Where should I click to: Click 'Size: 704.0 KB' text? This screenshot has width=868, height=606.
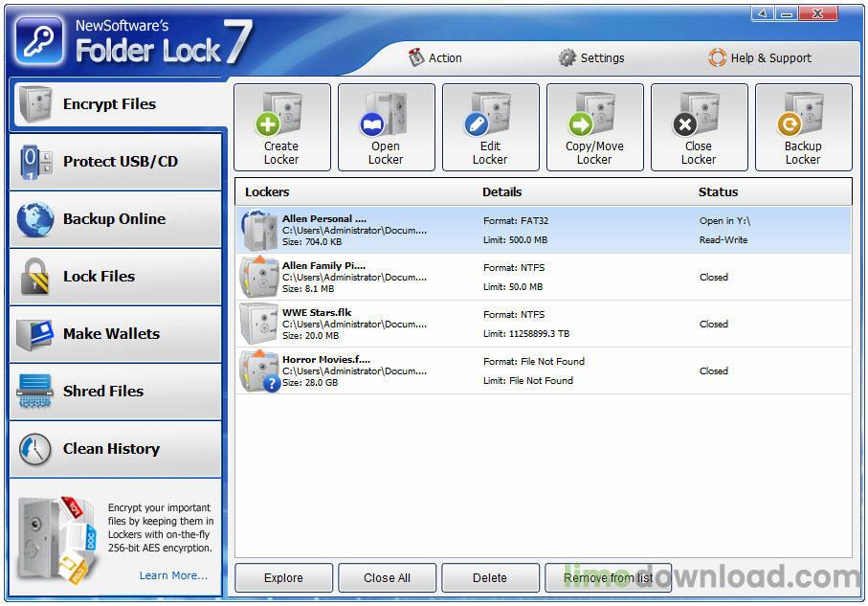point(312,242)
